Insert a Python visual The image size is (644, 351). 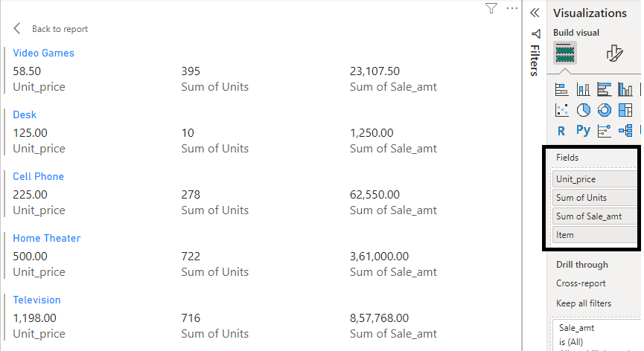[583, 130]
